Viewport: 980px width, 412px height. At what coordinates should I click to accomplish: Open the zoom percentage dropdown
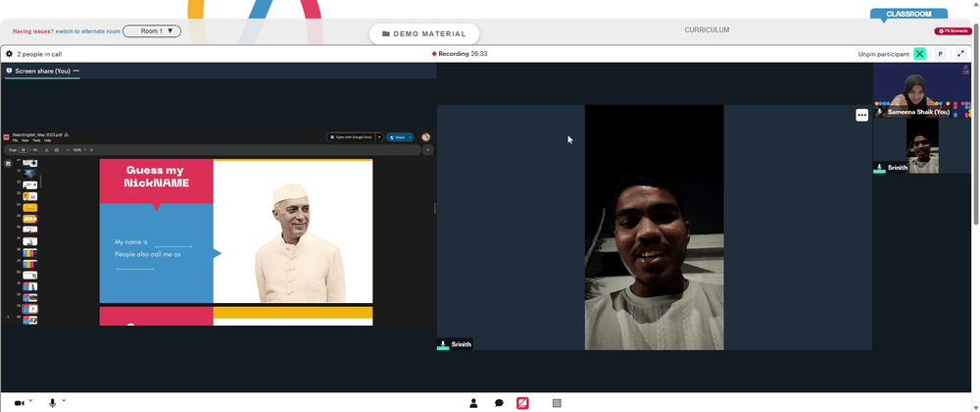coord(79,150)
